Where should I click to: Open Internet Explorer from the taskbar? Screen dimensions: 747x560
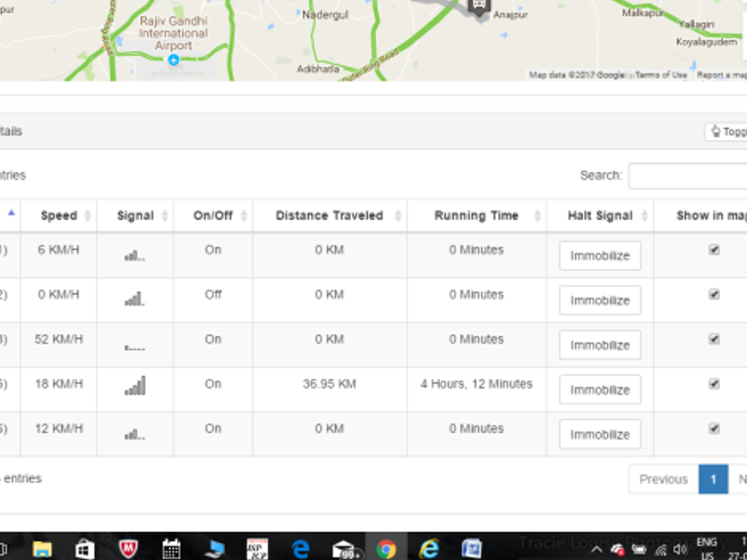coord(429,549)
